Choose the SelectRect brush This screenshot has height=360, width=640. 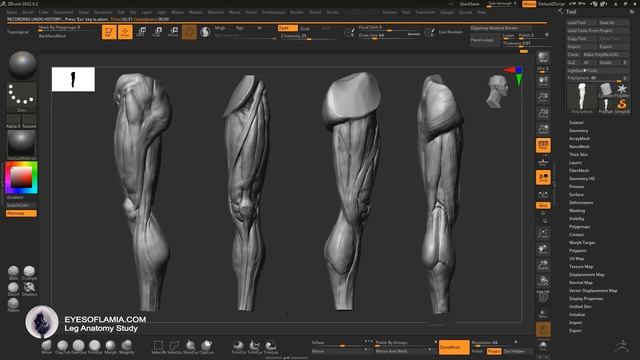(158, 347)
